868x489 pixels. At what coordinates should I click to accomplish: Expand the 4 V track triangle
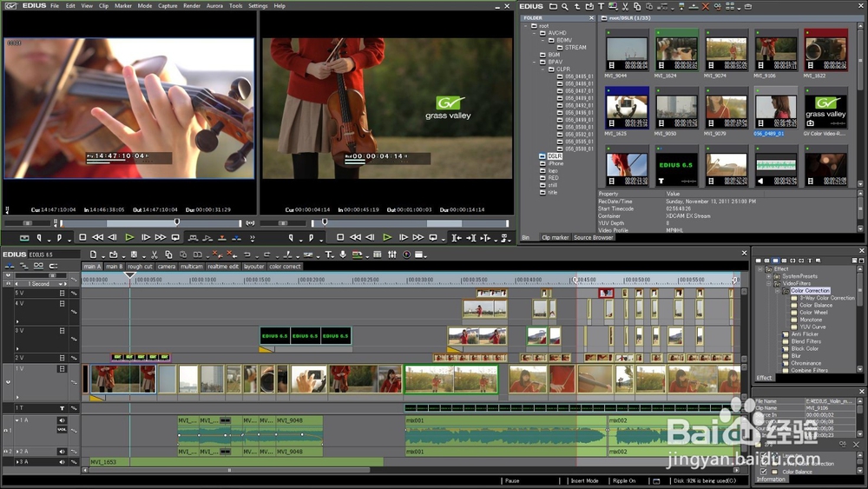point(17,321)
